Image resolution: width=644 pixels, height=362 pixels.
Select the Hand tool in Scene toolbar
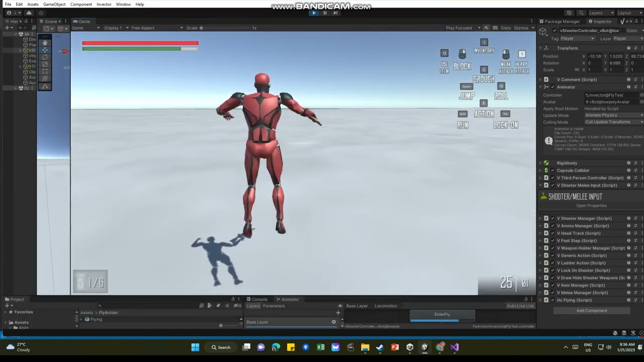tap(45, 43)
